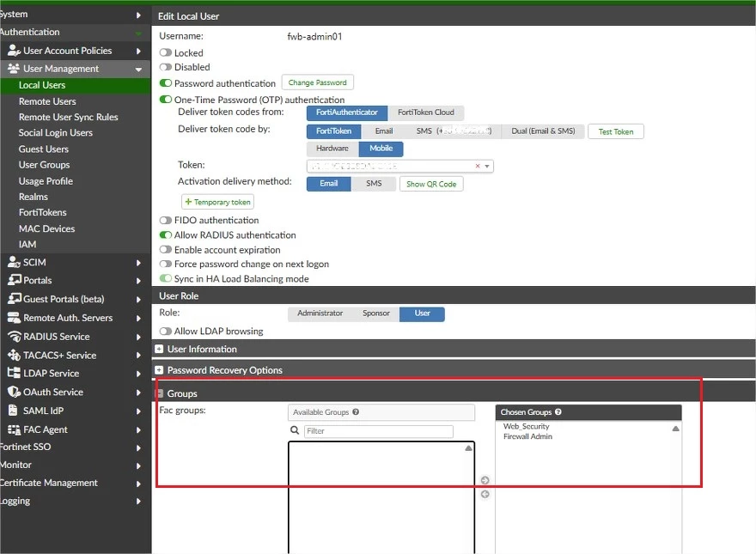The width and height of the screenshot is (756, 554).
Task: Select FortiToken Cloud delivery source
Action: pos(426,113)
